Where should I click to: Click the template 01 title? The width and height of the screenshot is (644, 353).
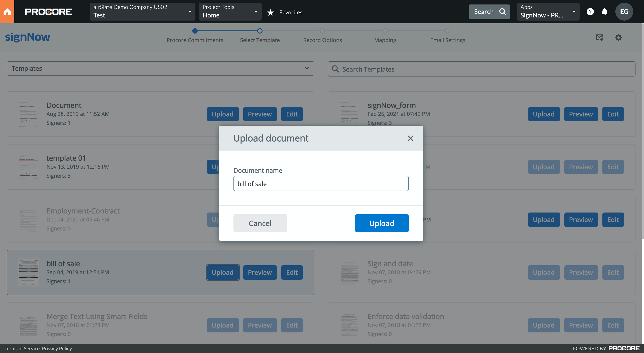[66, 158]
